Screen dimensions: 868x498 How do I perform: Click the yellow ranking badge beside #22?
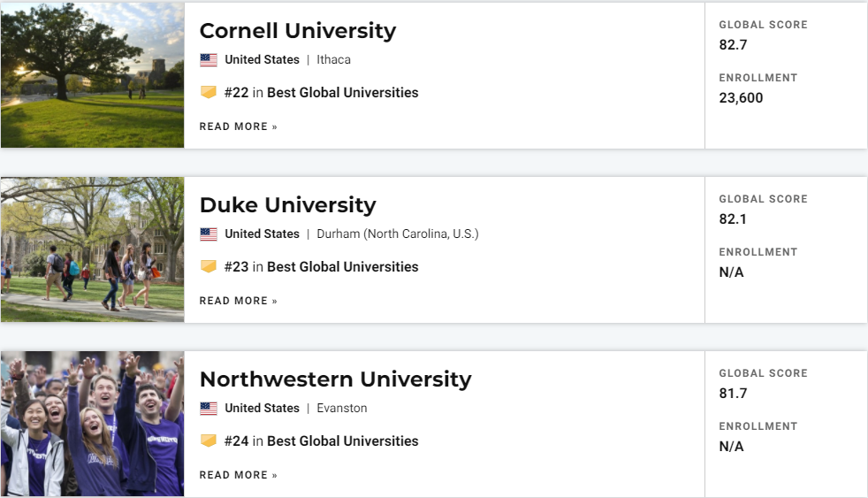pyautogui.click(x=209, y=92)
